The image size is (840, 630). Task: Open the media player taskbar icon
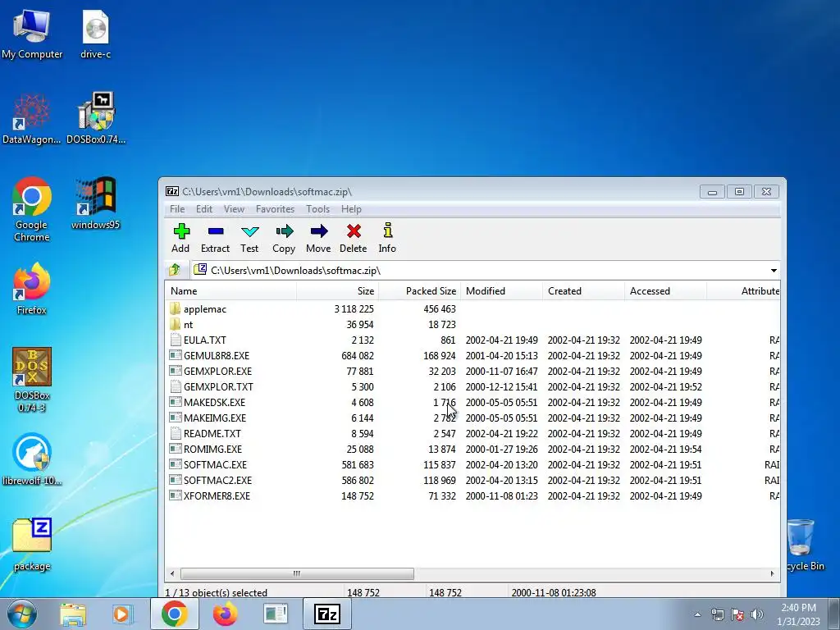coord(123,614)
